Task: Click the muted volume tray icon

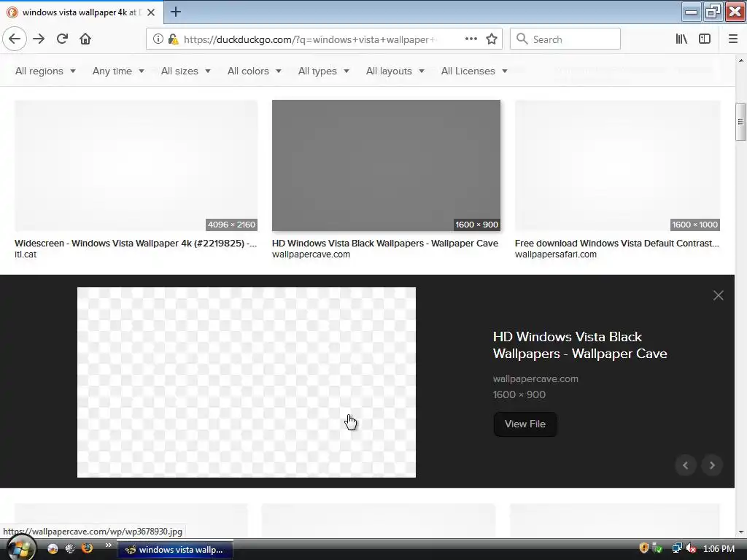Action: coord(691,548)
